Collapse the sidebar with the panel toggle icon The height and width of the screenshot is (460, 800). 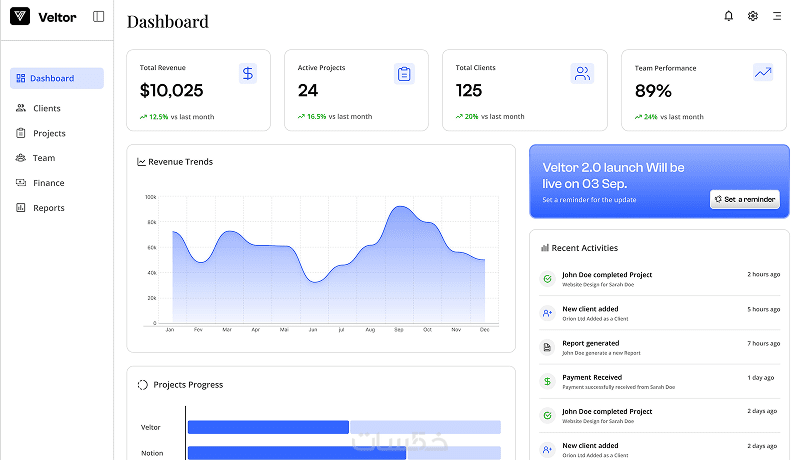click(x=98, y=17)
